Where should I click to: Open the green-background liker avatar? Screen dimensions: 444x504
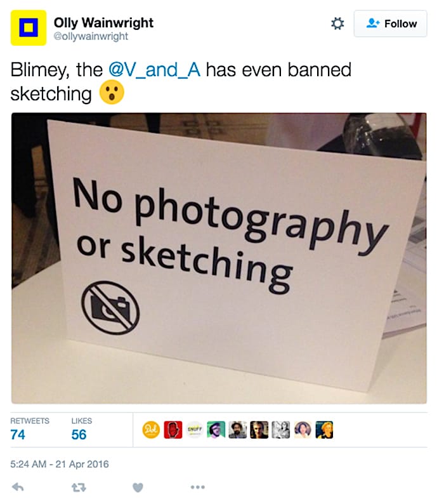tap(216, 430)
